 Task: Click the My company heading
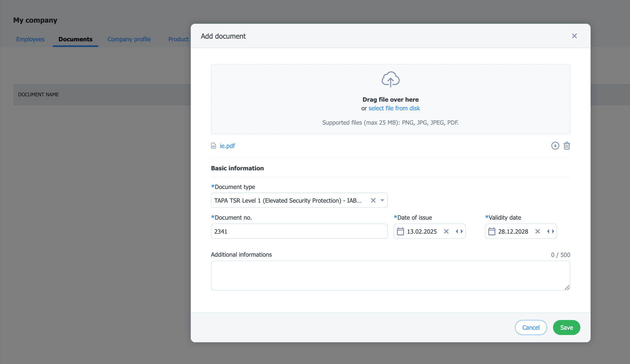point(35,20)
